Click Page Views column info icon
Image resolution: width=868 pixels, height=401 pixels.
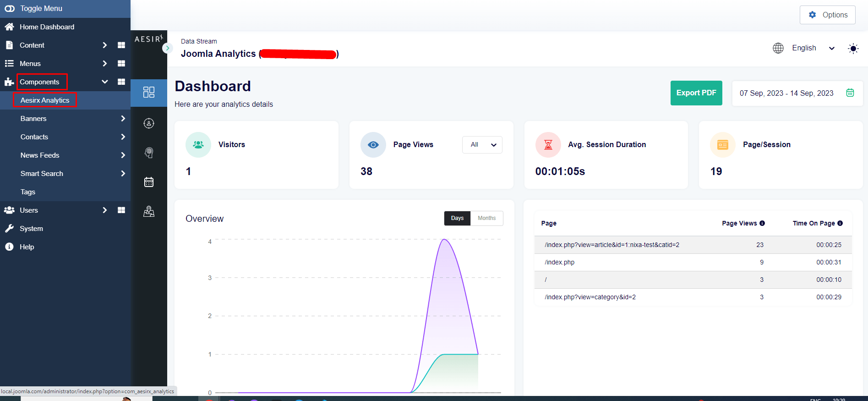click(762, 223)
